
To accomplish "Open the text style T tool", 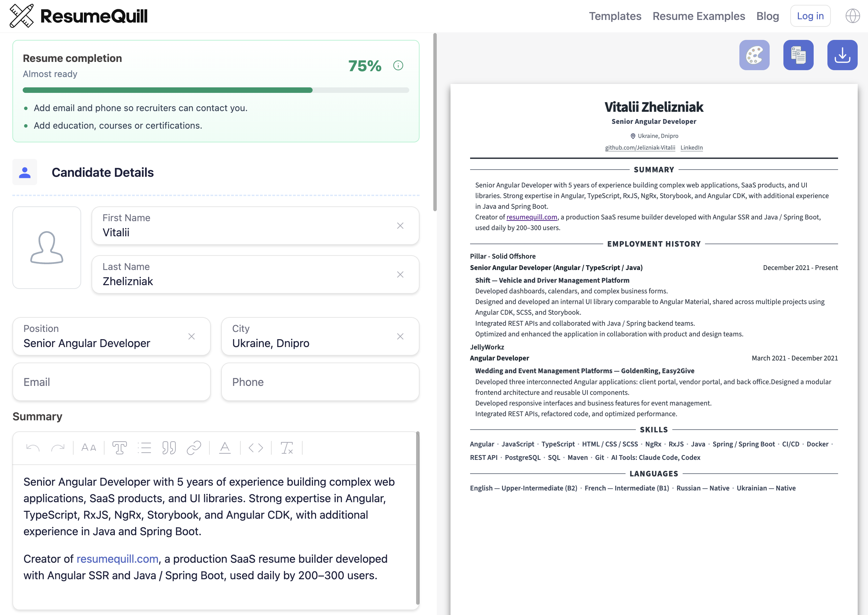I will [x=120, y=448].
